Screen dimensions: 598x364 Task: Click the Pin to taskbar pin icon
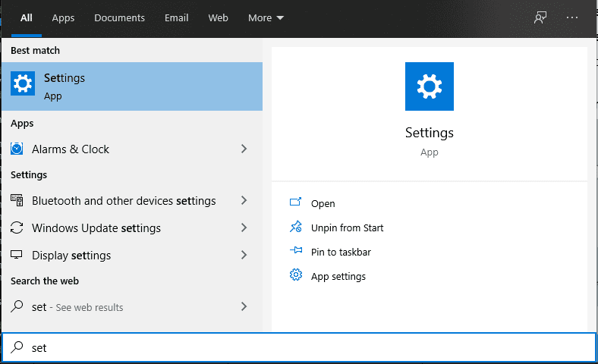coord(295,250)
